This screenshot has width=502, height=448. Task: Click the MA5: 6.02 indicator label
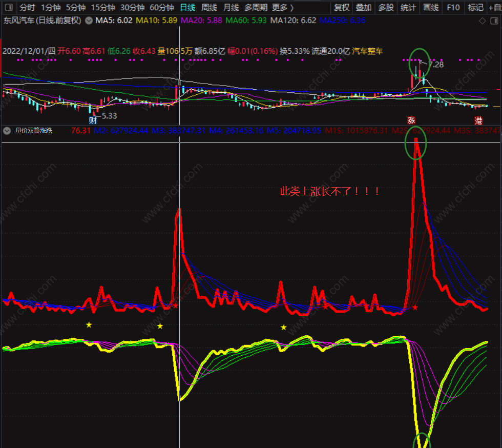pos(114,21)
